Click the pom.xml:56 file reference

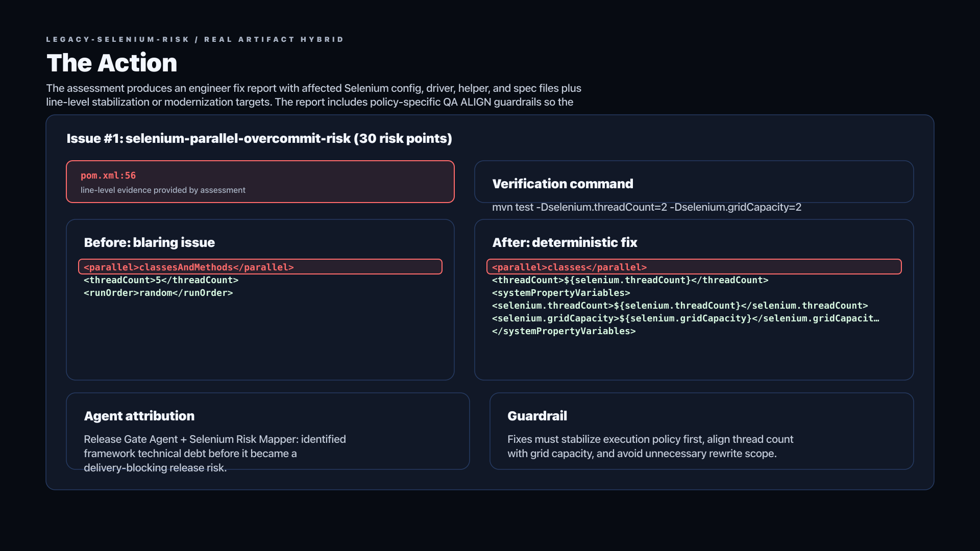click(x=108, y=176)
